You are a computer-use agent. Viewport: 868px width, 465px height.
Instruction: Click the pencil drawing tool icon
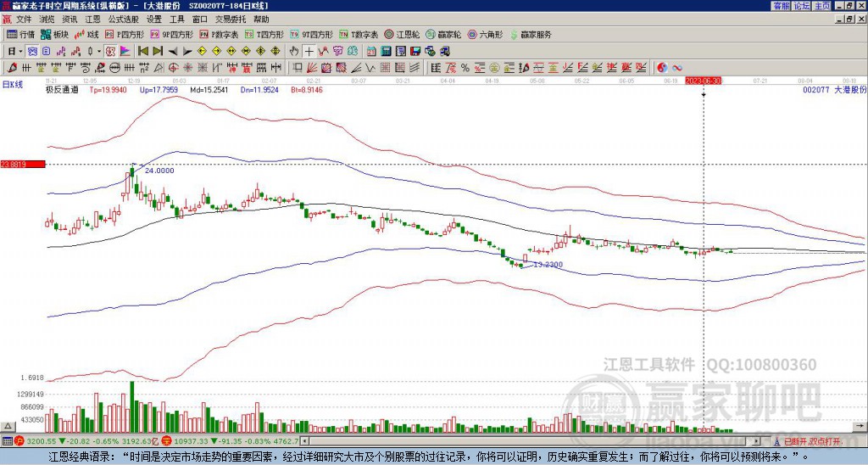coord(12,68)
